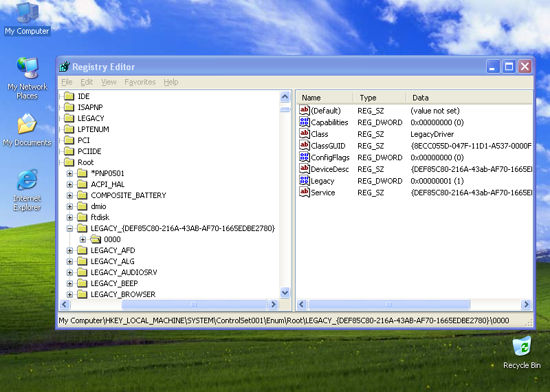Click tree pane horizontal scroll right arrow
The image size is (550, 392).
273,304
